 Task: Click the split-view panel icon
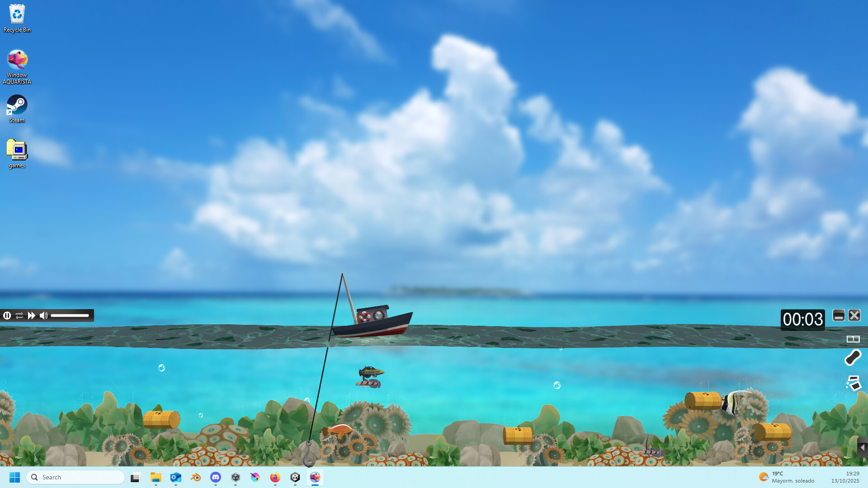tap(853, 339)
